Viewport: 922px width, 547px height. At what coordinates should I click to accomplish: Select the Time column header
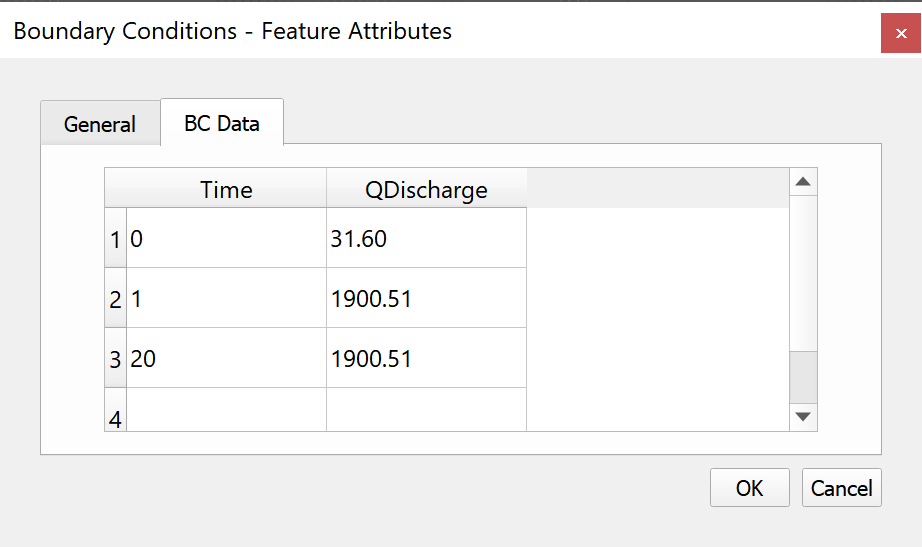point(226,189)
